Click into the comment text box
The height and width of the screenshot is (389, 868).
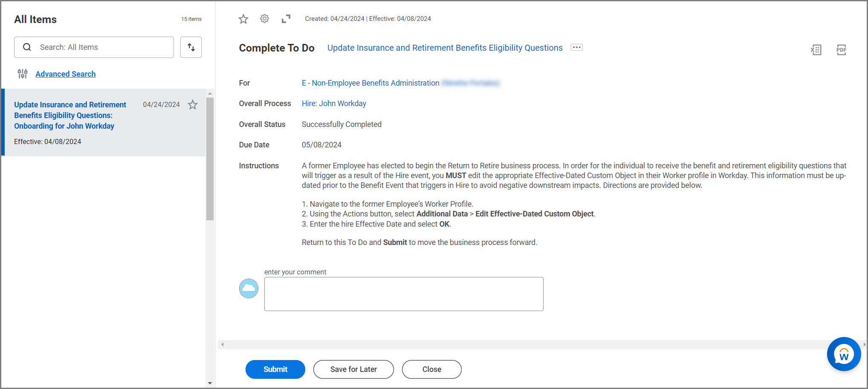(x=404, y=294)
